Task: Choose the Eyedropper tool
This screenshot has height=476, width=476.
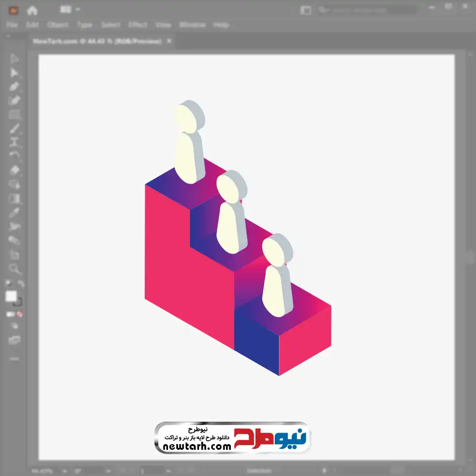Action: pyautogui.click(x=14, y=212)
